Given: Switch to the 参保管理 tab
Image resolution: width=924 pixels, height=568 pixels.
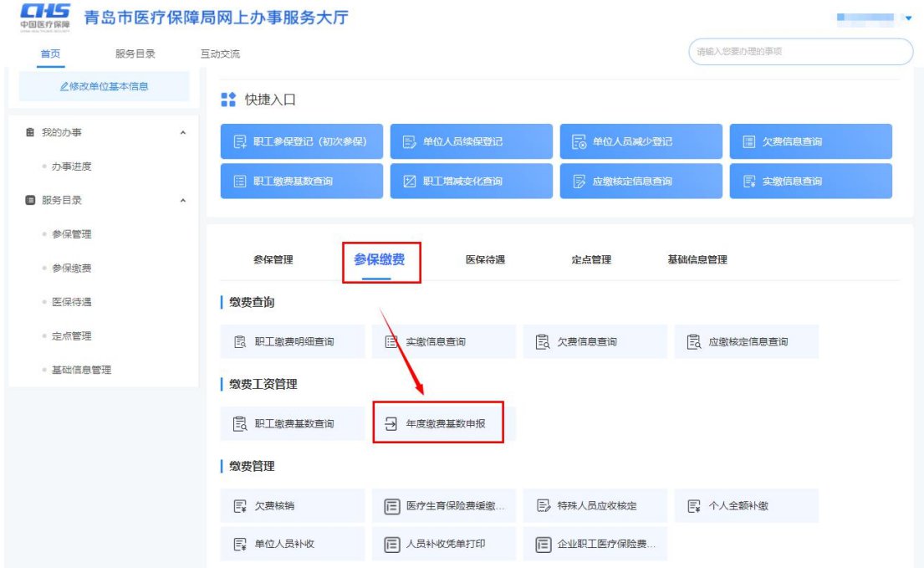Looking at the screenshot, I should click(273, 260).
